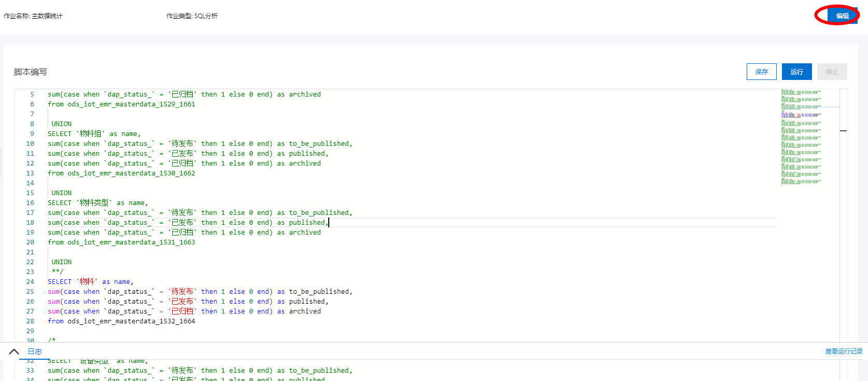Viewport: 868px width, 381px height.
Task: Click 'to_be_published,' on line 33
Action: [320, 371]
